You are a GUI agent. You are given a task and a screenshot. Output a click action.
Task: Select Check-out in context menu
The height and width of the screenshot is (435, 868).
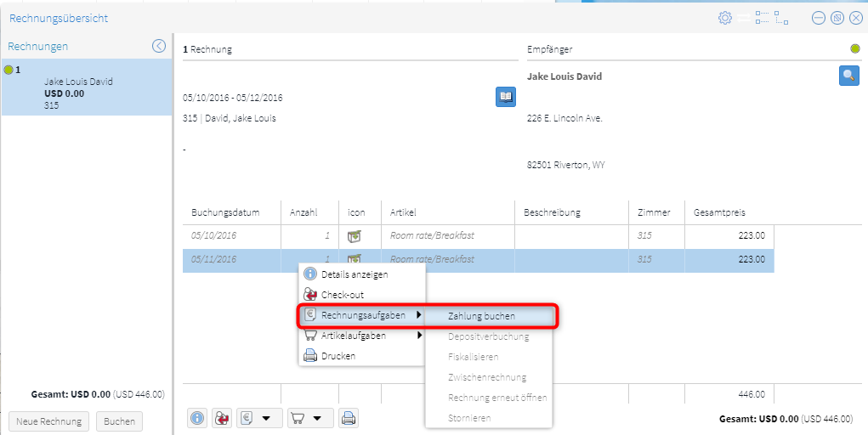[342, 295]
